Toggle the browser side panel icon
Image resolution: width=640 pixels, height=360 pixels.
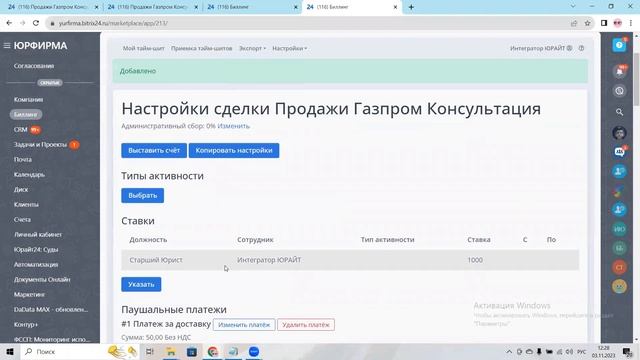point(604,23)
